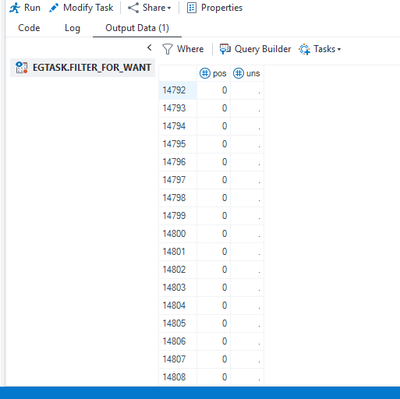400x399 pixels.
Task: Click the Modify Task pencil icon
Action: (54, 8)
